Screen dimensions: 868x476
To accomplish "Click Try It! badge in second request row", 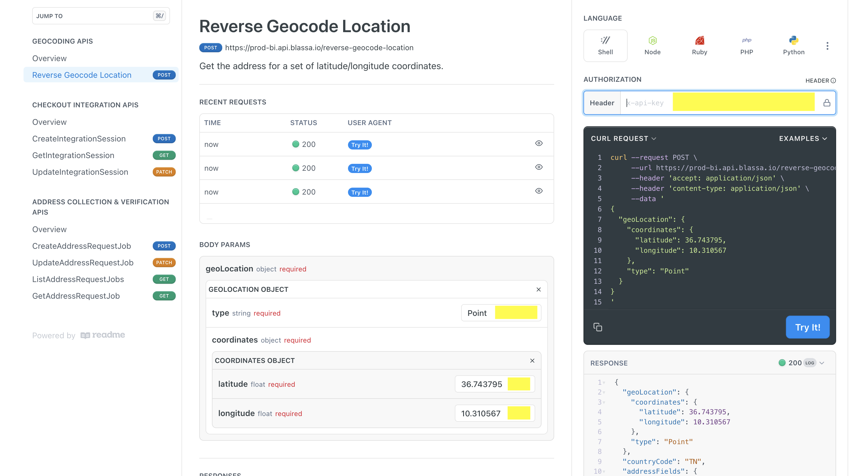I will click(x=359, y=169).
